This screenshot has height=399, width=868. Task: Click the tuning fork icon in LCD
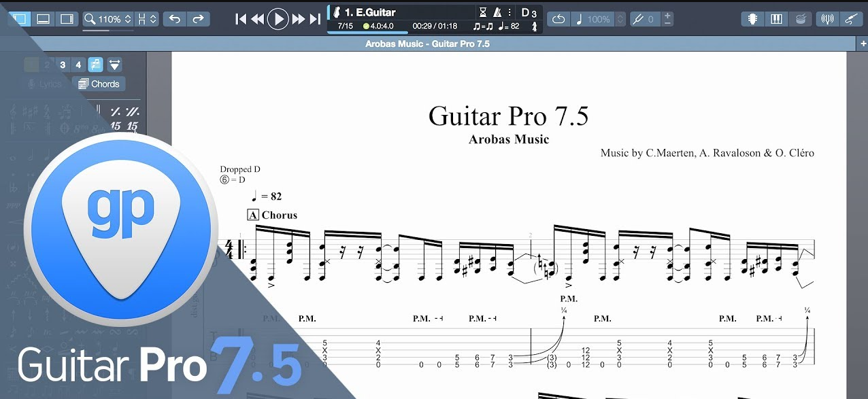pyautogui.click(x=534, y=27)
